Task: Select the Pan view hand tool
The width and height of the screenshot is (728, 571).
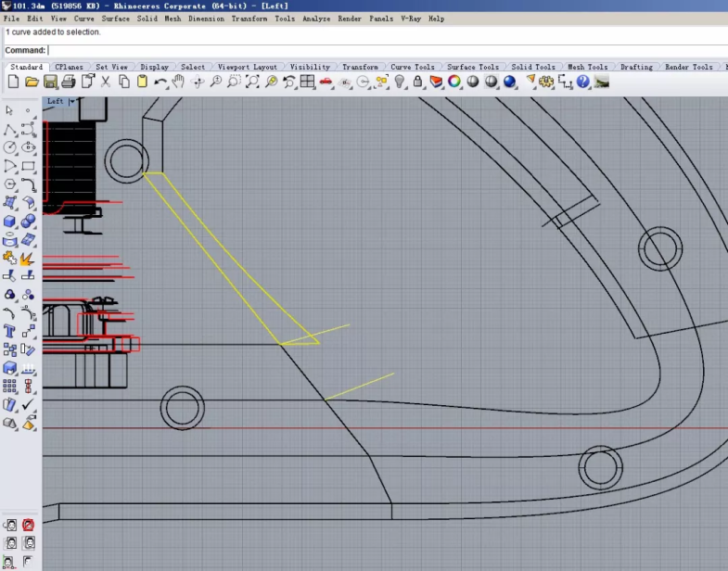Action: click(179, 82)
